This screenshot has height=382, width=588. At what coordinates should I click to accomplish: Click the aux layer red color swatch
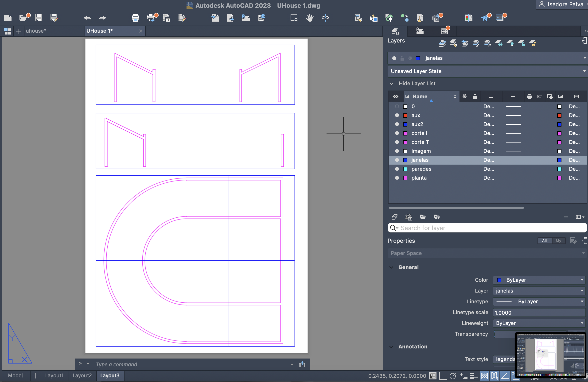click(x=405, y=116)
